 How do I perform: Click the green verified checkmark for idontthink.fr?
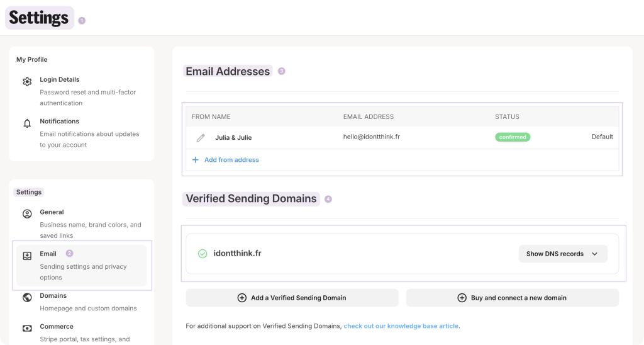tap(203, 254)
